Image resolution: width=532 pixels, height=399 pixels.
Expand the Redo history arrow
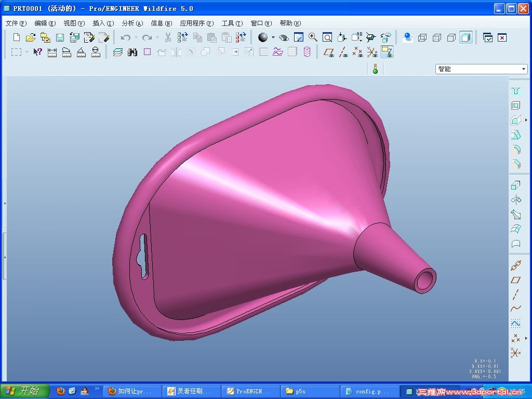coord(157,37)
